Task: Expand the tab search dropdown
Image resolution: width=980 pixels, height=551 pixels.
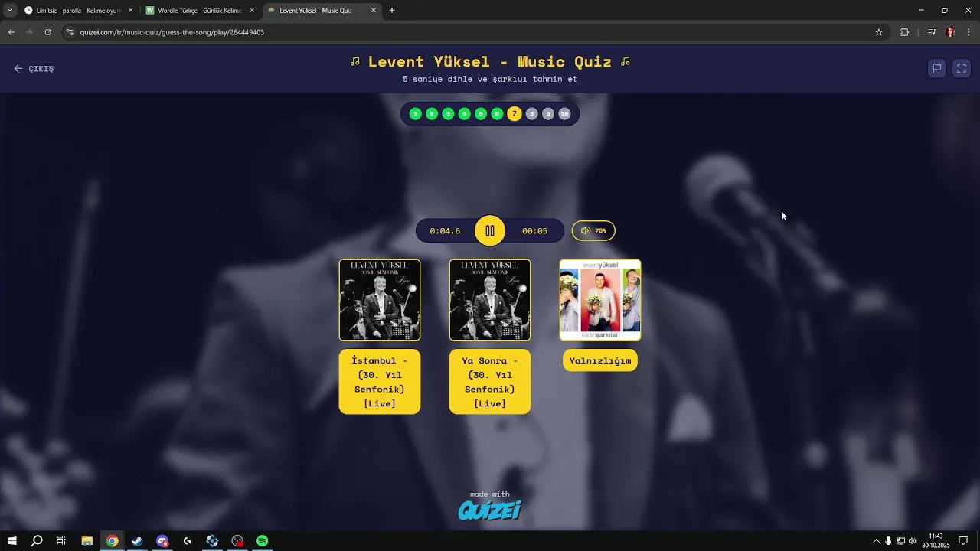Action: pos(9,11)
